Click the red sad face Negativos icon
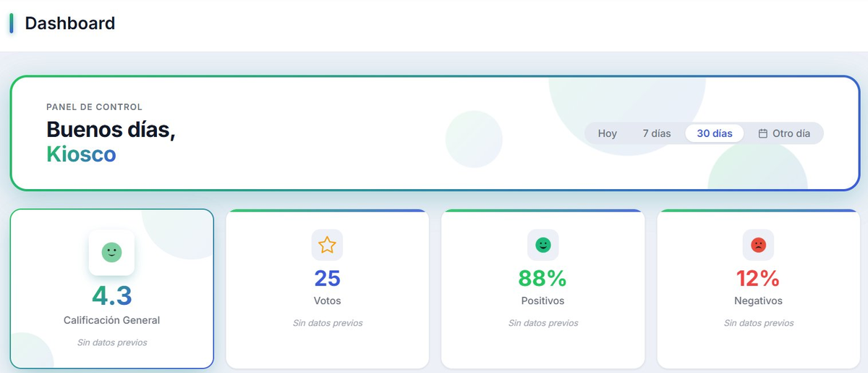This screenshot has height=373, width=868. 758,245
